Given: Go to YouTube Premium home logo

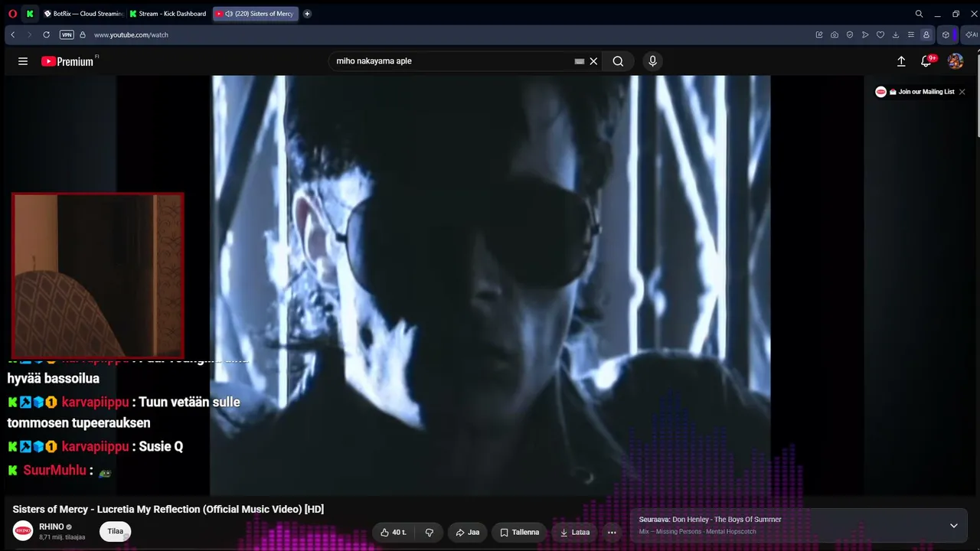Looking at the screenshot, I should pos(67,61).
